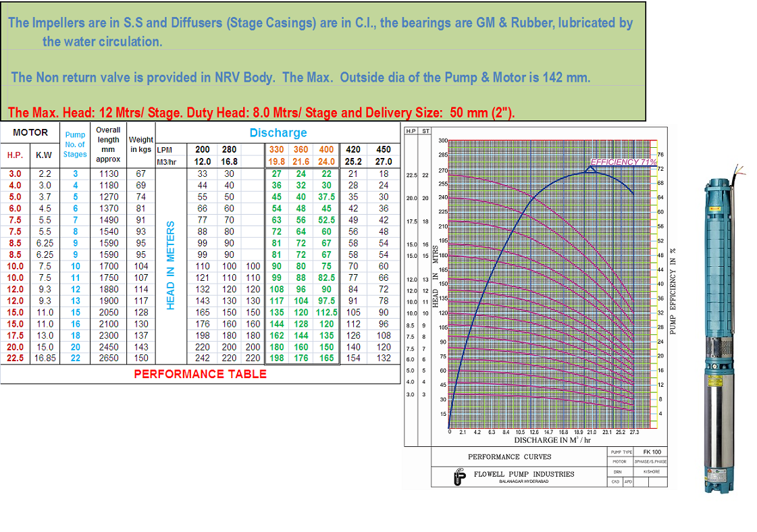Click the K.W column header
Viewport: 757px width, 532px height.
(x=44, y=155)
